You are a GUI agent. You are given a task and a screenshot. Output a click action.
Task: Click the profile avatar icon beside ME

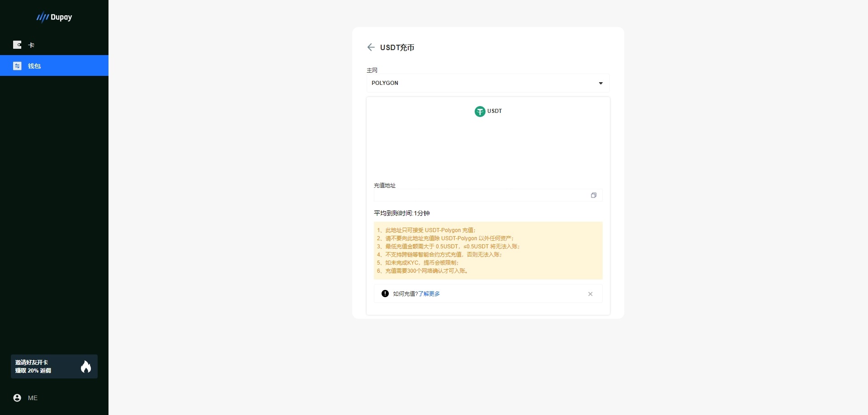pos(17,398)
